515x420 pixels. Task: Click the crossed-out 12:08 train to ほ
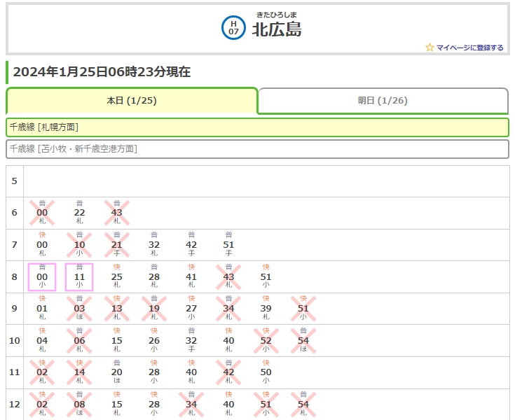pyautogui.click(x=79, y=404)
